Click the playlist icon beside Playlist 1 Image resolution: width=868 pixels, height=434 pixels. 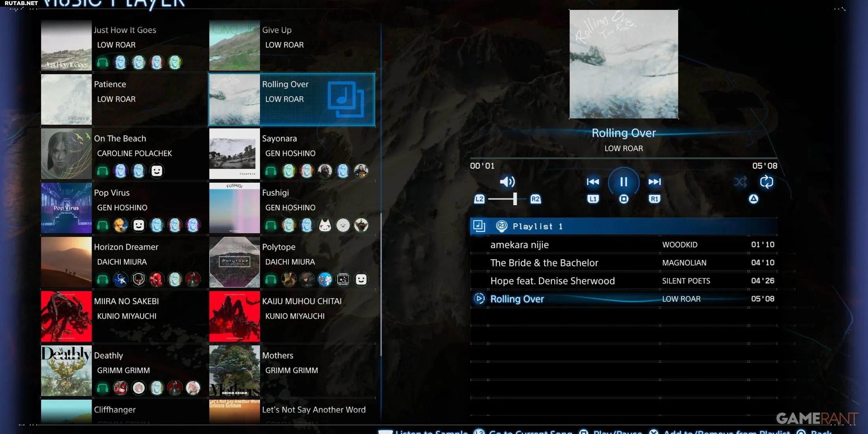point(479,226)
